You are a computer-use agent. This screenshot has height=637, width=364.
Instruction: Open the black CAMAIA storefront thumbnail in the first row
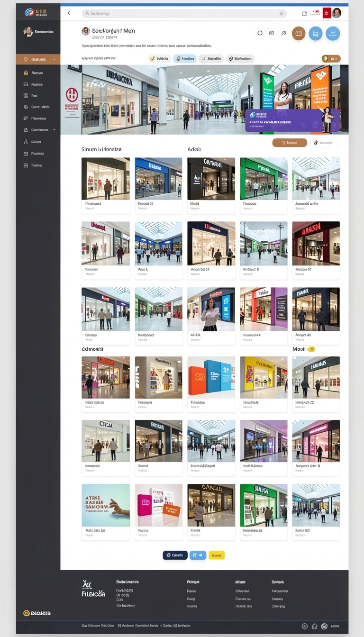click(211, 178)
